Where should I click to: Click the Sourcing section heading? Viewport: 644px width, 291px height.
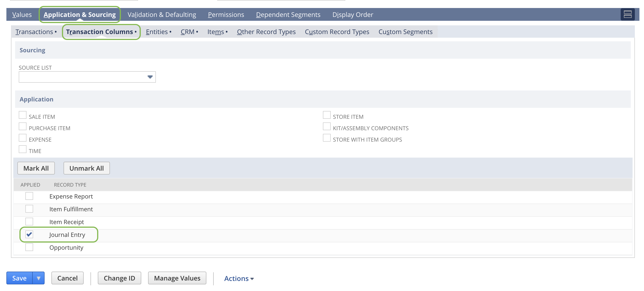pyautogui.click(x=32, y=50)
